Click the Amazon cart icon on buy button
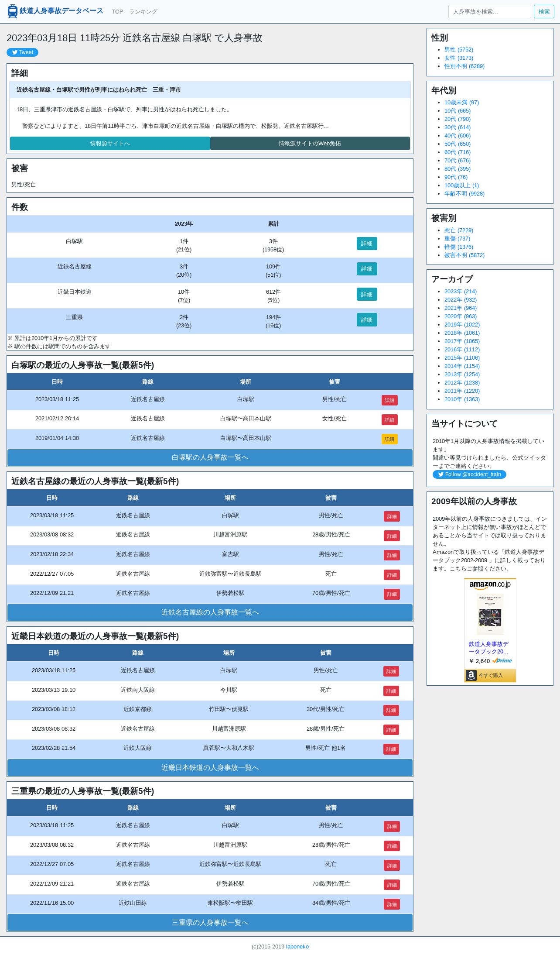The width and height of the screenshot is (560, 962). [471, 675]
